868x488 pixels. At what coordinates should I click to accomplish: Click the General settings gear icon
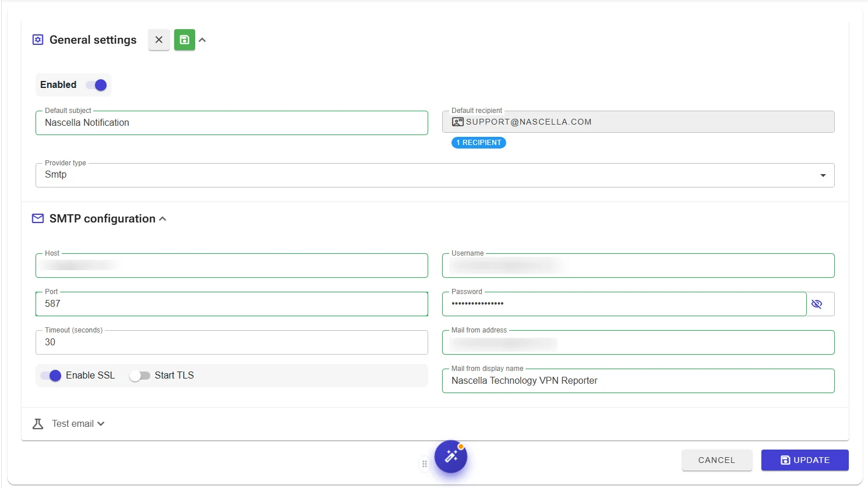click(x=38, y=40)
